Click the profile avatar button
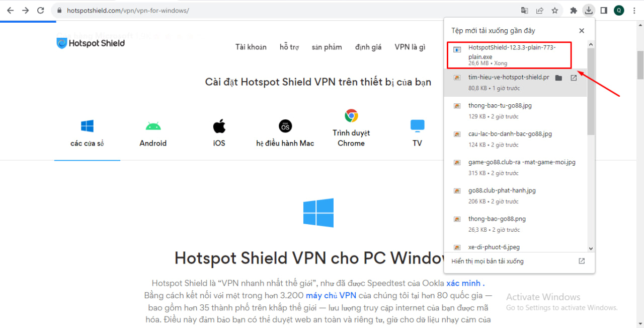The height and width of the screenshot is (328, 644). tap(619, 10)
